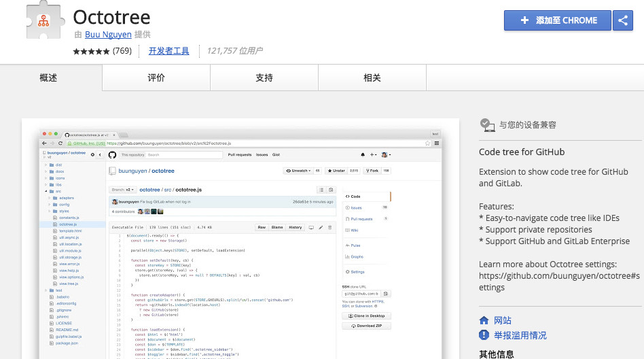Click the Octotree puzzle piece extension icon
This screenshot has height=359, width=644.
45,20
